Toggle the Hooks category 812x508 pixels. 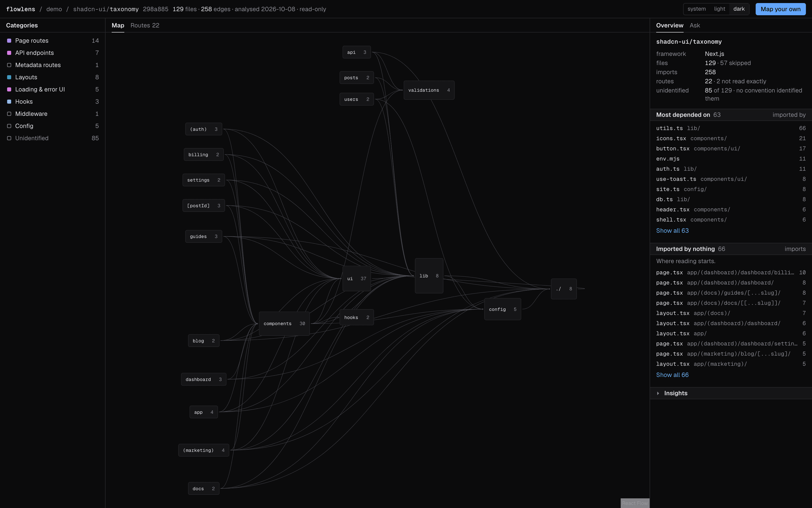click(x=53, y=101)
